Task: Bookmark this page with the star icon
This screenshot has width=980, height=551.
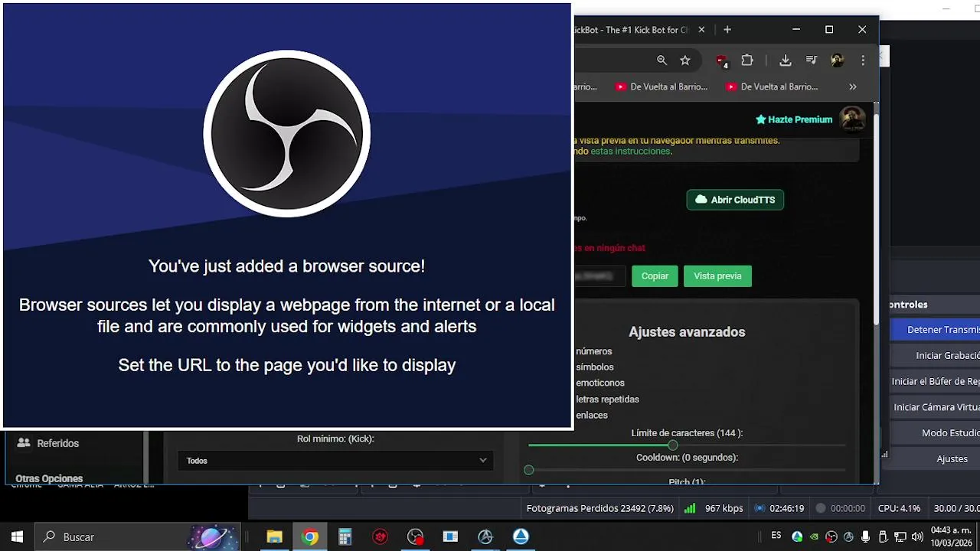Action: click(685, 60)
